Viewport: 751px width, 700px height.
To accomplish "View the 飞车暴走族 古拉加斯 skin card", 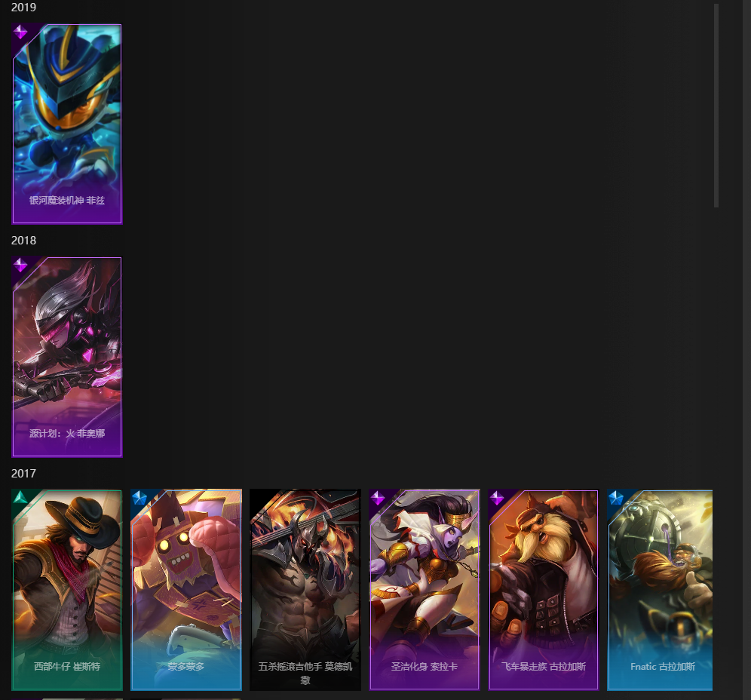I will coord(543,590).
